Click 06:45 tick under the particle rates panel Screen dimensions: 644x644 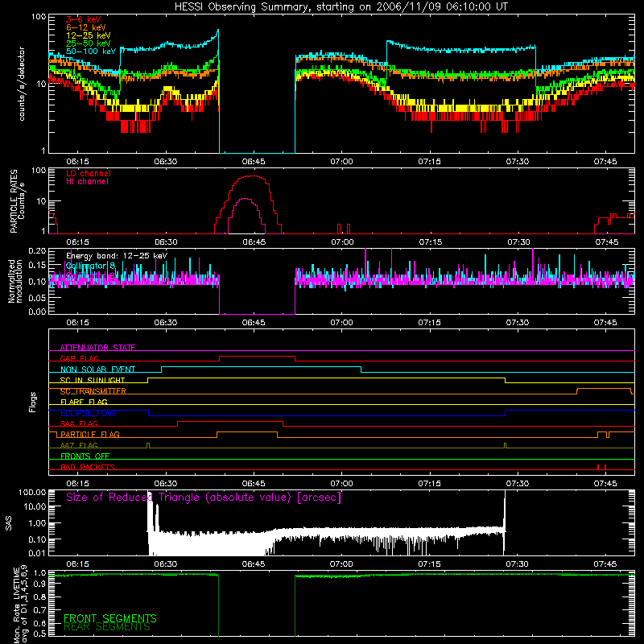[x=254, y=242]
